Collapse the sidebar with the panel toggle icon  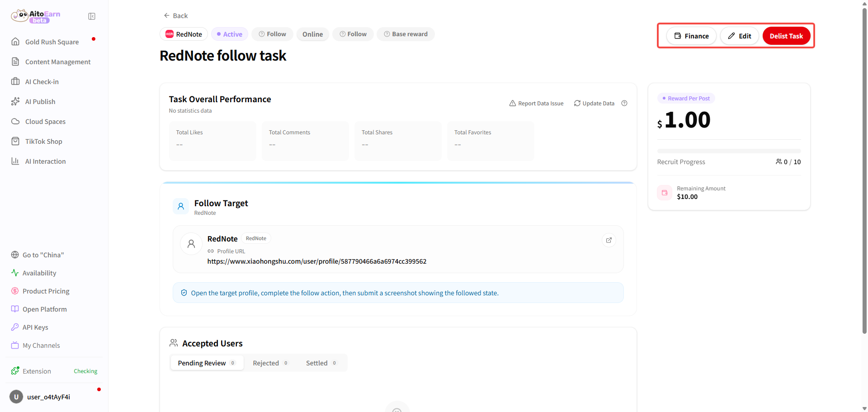(x=92, y=16)
